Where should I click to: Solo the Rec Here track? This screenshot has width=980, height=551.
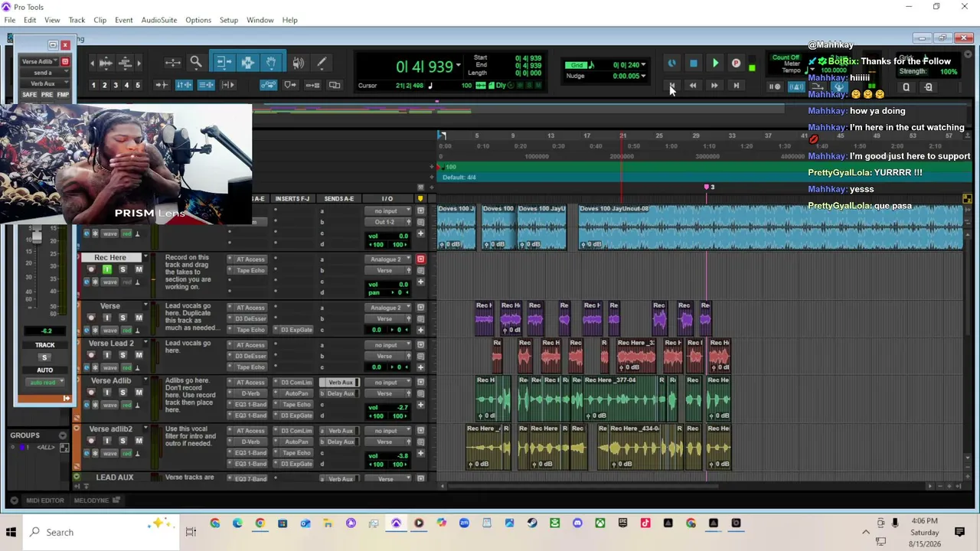click(122, 269)
